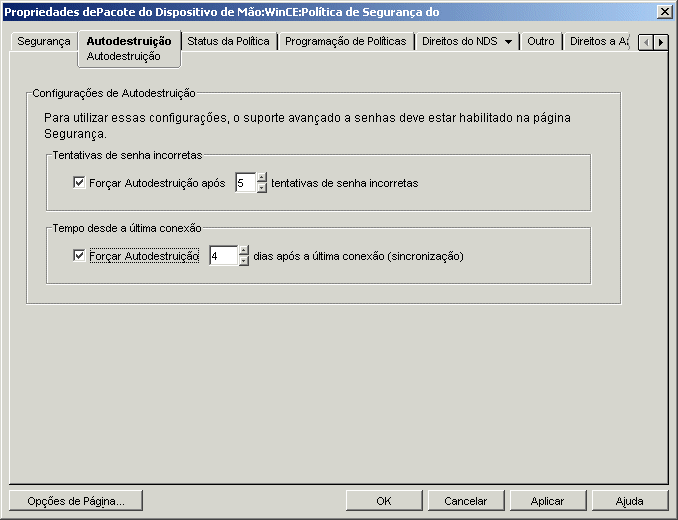Confirm with the OK button
This screenshot has width=678, height=520.
[384, 501]
